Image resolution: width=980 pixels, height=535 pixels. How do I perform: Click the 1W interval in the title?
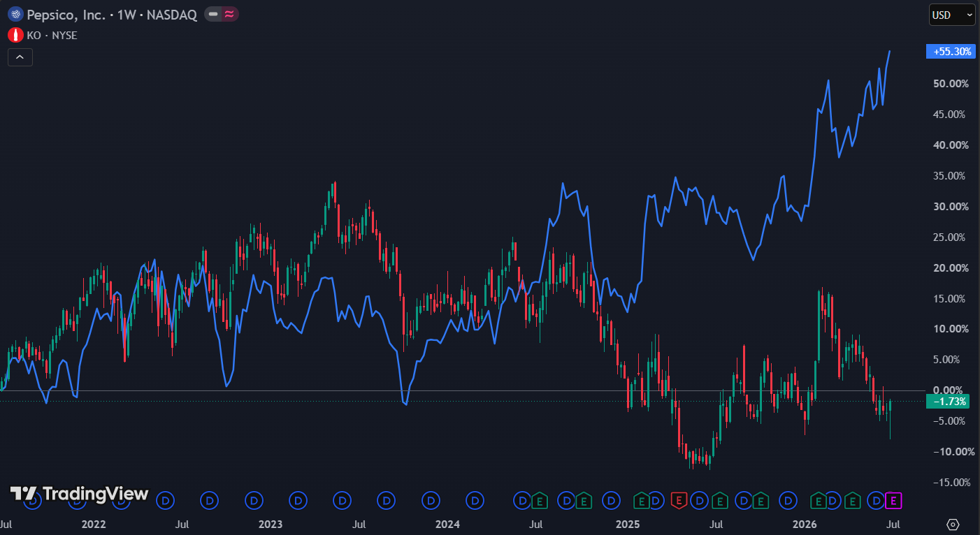tap(127, 14)
